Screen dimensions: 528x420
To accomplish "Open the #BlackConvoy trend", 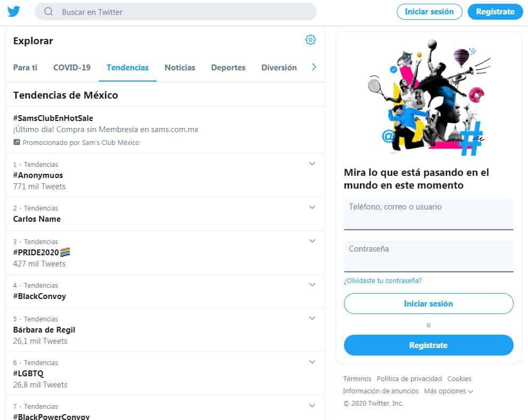I will [165, 291].
